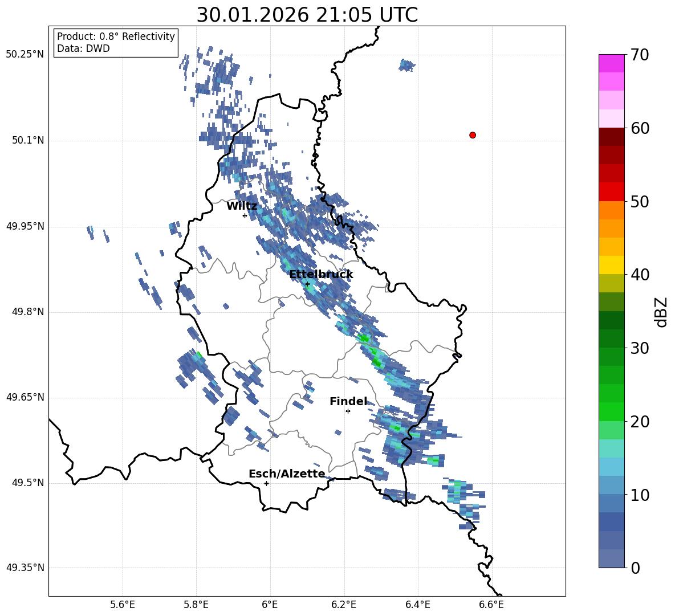The width and height of the screenshot is (675, 616).
Task: Click the magenta top colorbar segment
Action: pos(612,63)
